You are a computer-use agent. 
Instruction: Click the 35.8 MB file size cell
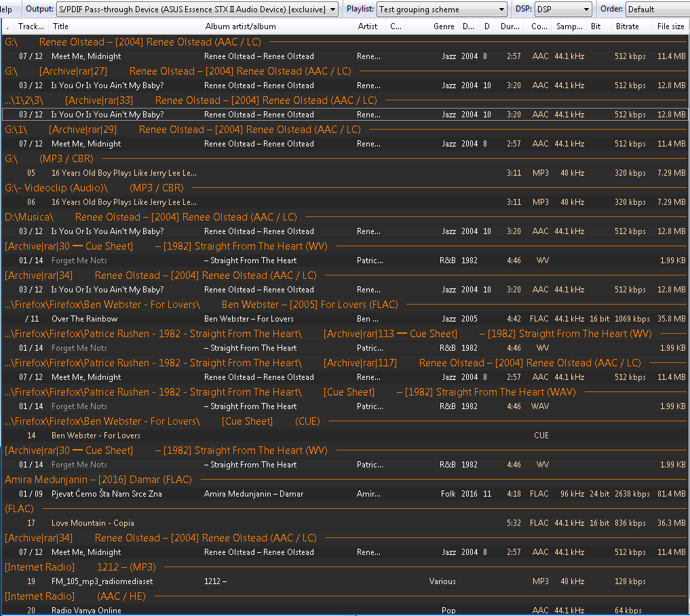(x=672, y=319)
